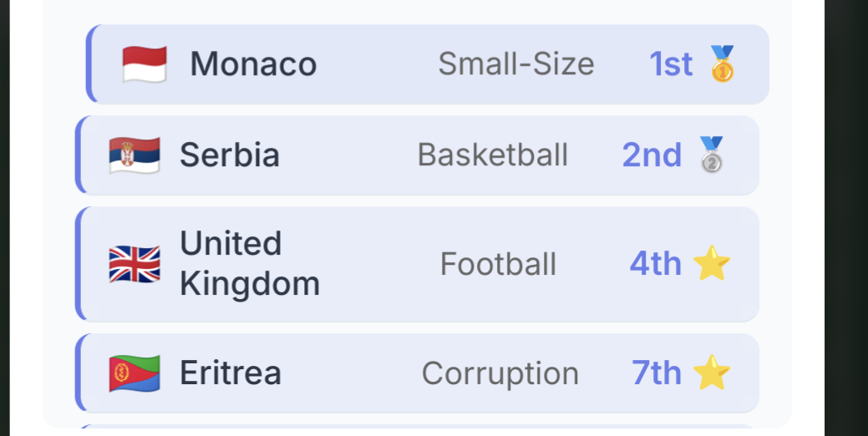
Task: Select the Serbia country name
Action: pos(230,155)
